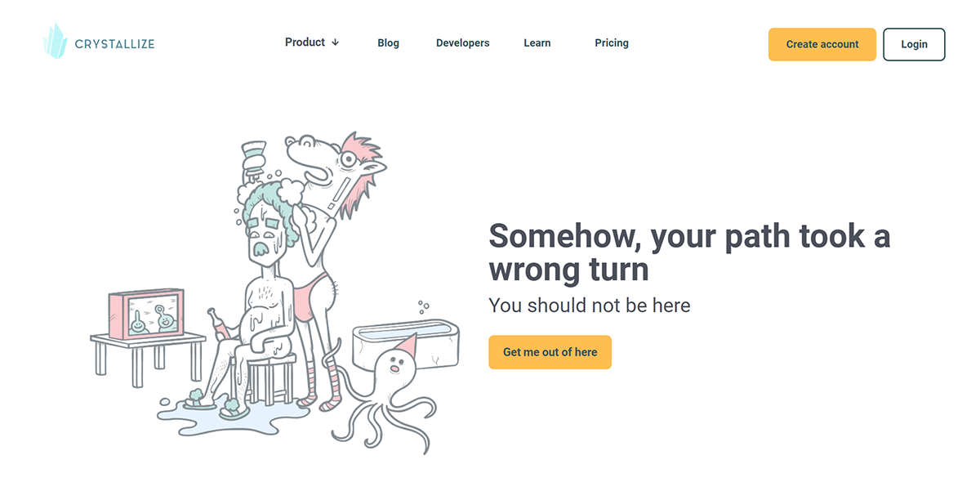The image size is (980, 500).
Task: Open the Pricing page
Action: (612, 43)
